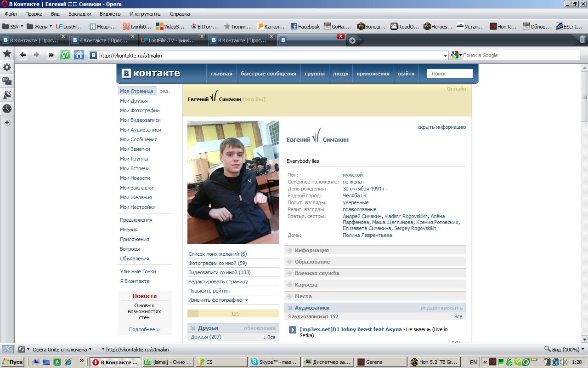The image size is (588, 368).
Task: Click the profile rating bar showing 121
Action: (x=233, y=314)
